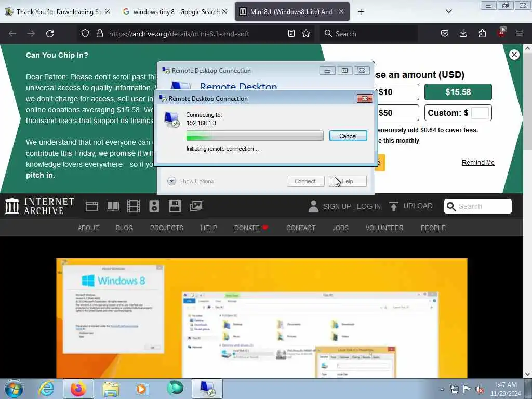Screen dimensions: 532x399
Task: Open the JOBS menu item
Action: [340, 228]
